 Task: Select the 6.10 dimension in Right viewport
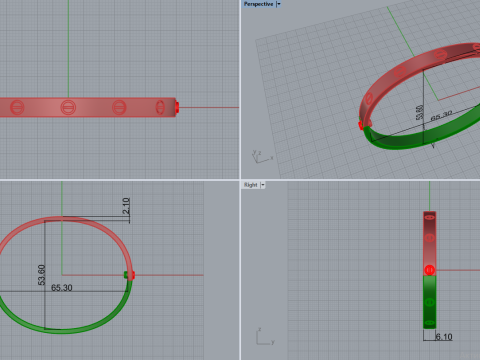click(x=444, y=337)
